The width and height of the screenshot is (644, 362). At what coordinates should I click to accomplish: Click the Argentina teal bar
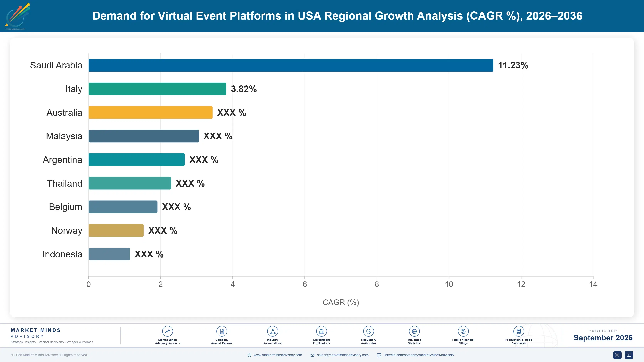coord(137,160)
